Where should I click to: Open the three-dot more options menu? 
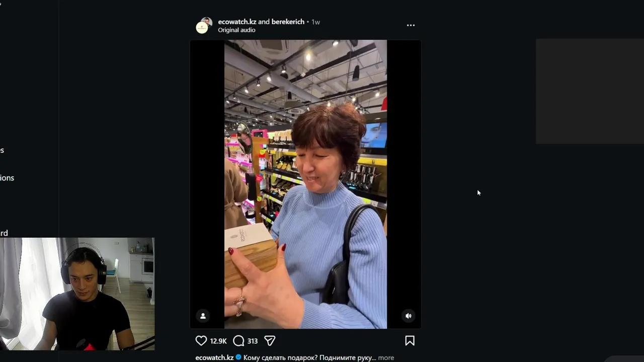pyautogui.click(x=411, y=25)
